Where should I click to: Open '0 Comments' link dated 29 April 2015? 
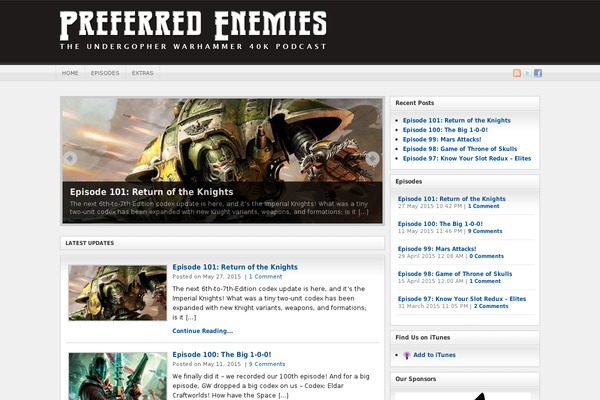pyautogui.click(x=486, y=256)
